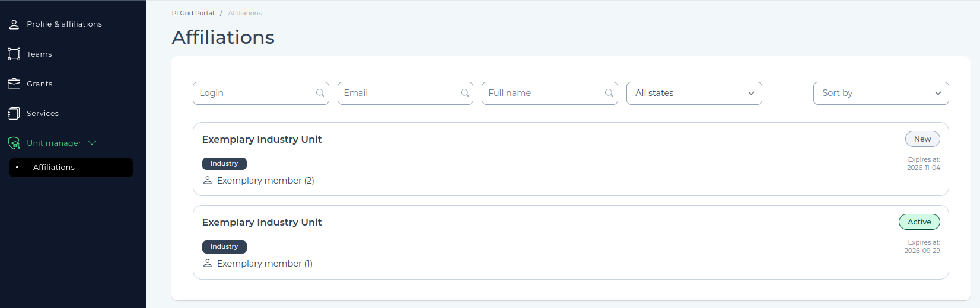Click the Teams sidebar icon

[x=14, y=54]
